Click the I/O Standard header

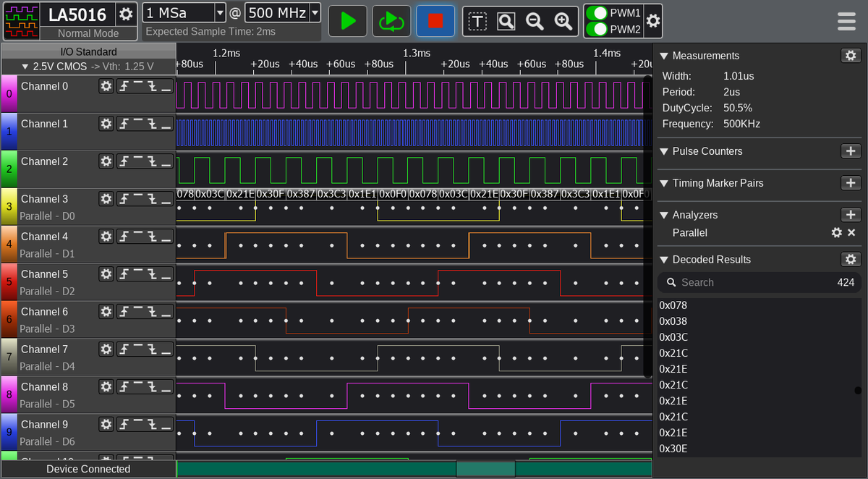coord(88,51)
